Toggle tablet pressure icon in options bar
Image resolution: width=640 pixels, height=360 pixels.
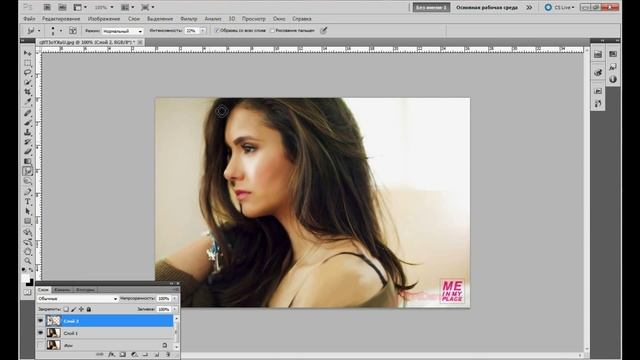click(x=324, y=30)
